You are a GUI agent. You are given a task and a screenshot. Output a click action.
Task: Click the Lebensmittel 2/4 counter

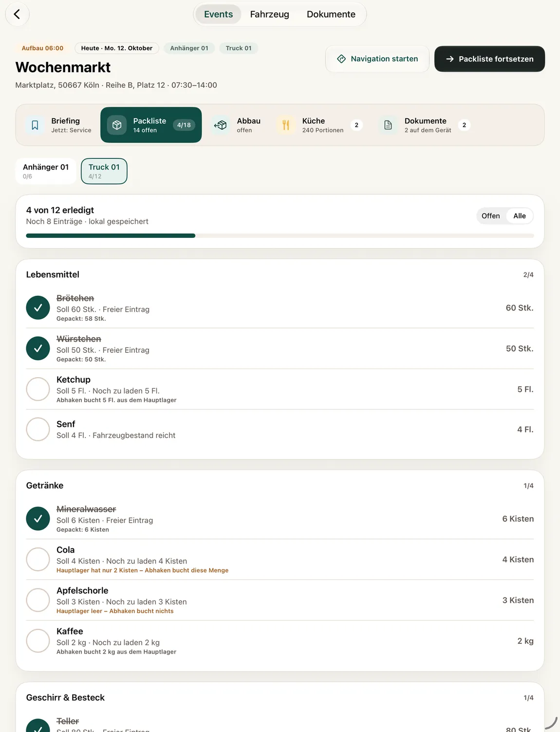click(528, 275)
